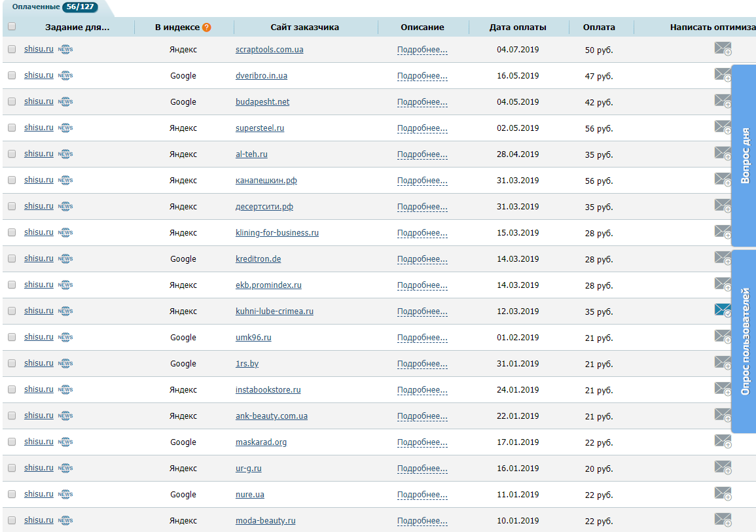This screenshot has height=532, width=756.
Task: Click the NEWS icon in umk96.ru row
Action: 65,337
